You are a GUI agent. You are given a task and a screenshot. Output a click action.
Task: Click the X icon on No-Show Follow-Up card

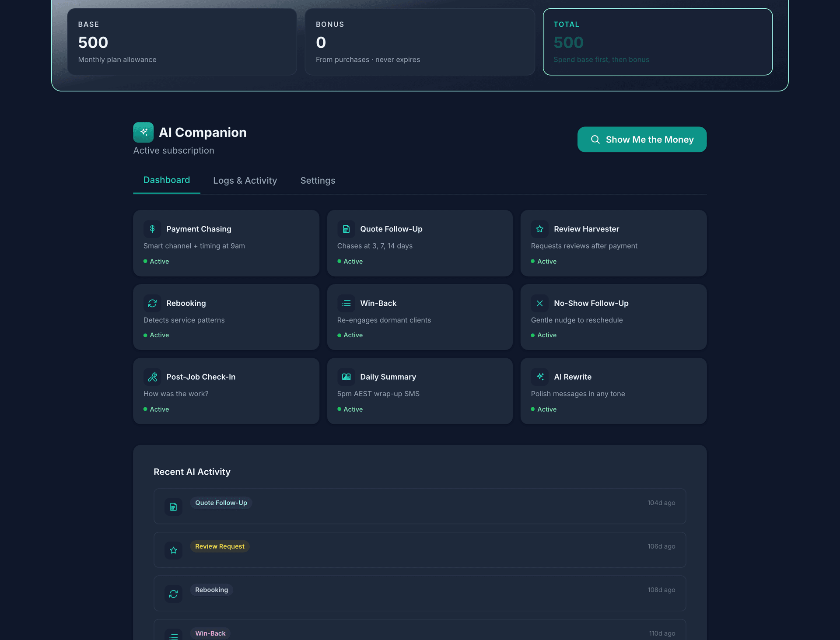(x=540, y=303)
